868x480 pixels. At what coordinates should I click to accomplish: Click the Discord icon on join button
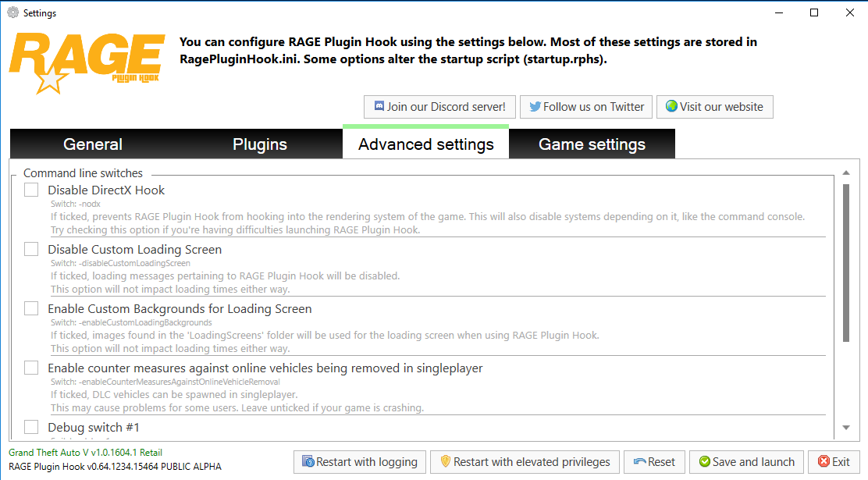379,107
